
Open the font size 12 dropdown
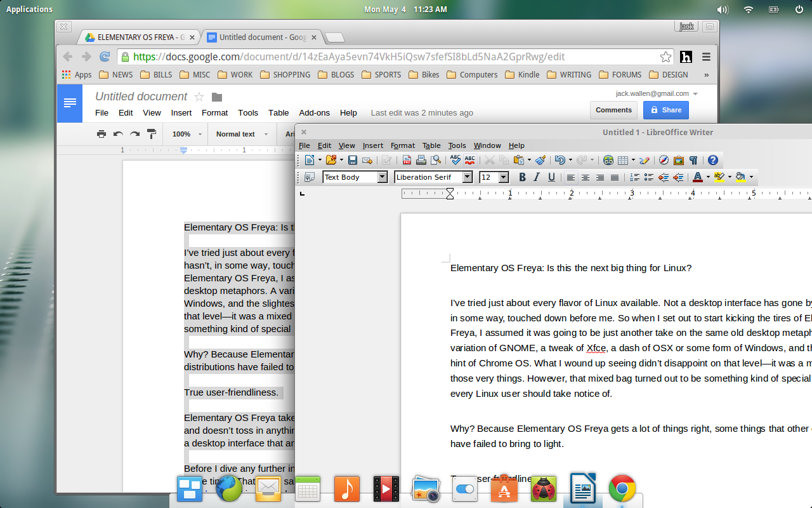pos(504,177)
